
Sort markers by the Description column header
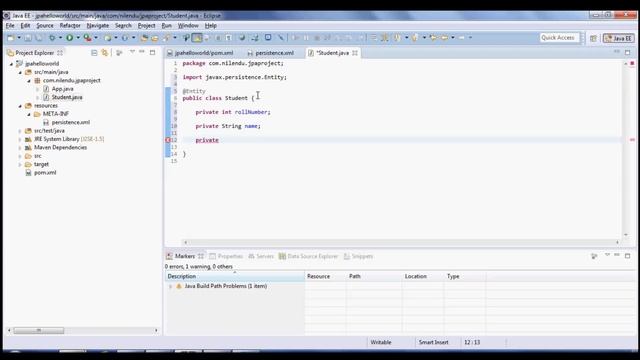pyautogui.click(x=235, y=276)
